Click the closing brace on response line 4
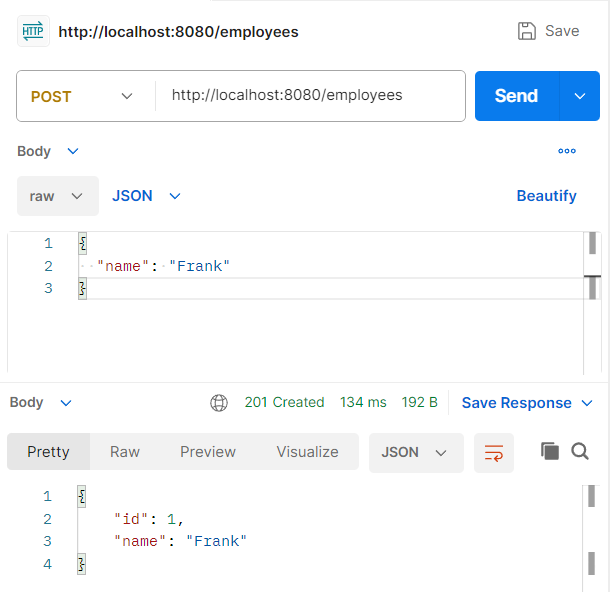This screenshot has width=610, height=592. coord(82,564)
